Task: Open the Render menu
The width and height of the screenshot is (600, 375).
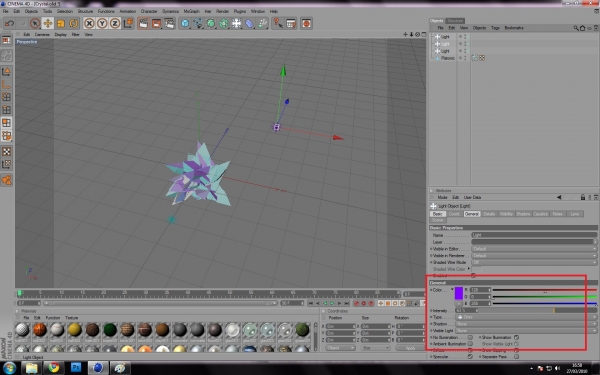Action: coord(222,11)
